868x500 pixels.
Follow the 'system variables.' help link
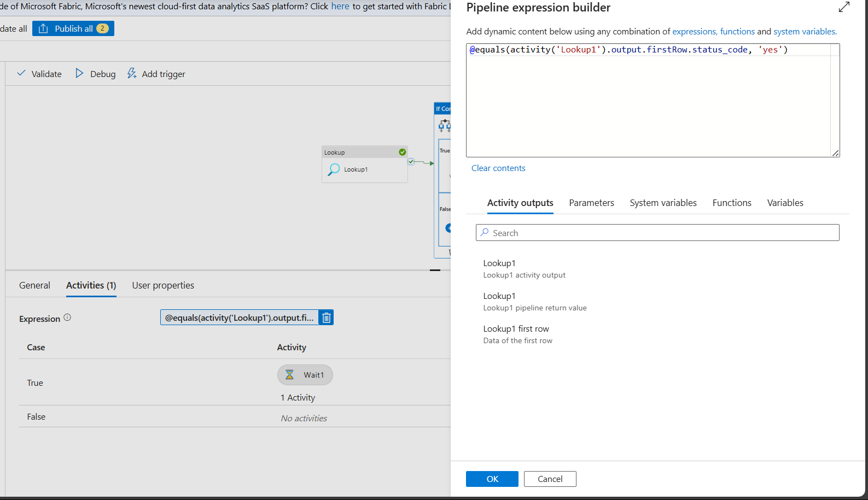click(x=805, y=32)
